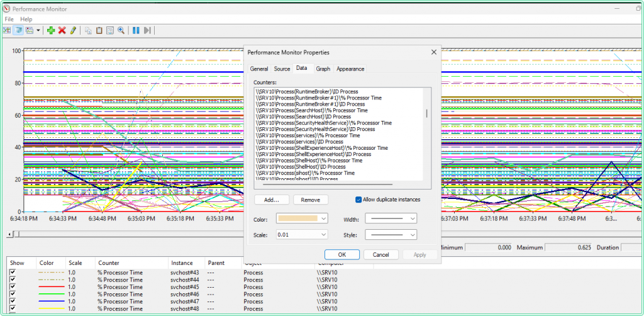The width and height of the screenshot is (644, 316).
Task: Click the green plus Add counter icon
Action: click(51, 30)
